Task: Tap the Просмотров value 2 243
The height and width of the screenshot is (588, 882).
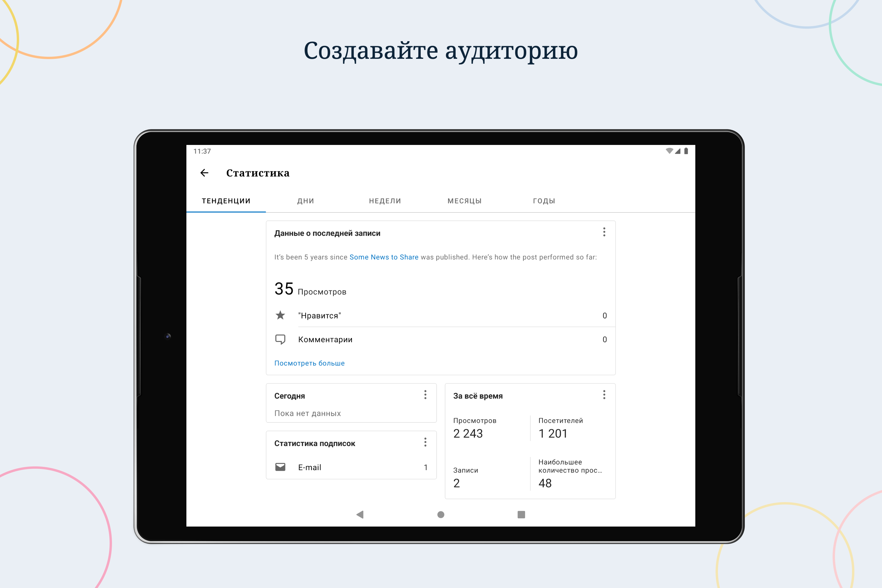Action: point(468,433)
